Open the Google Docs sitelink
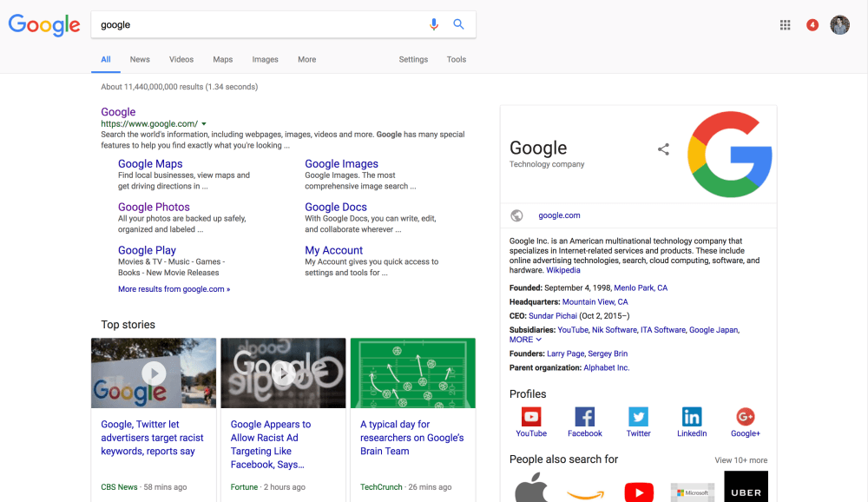868x502 pixels. coord(335,208)
